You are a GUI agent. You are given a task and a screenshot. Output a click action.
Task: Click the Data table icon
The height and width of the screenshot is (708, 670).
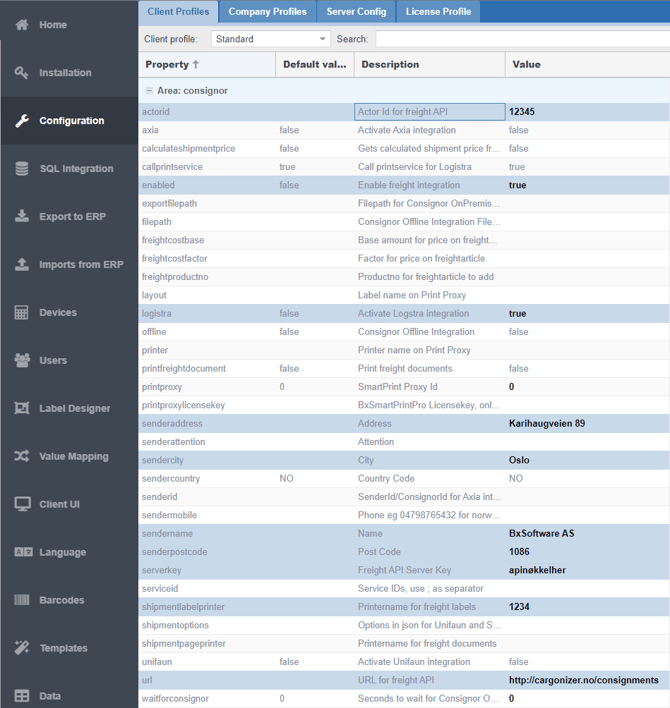pos(22,696)
